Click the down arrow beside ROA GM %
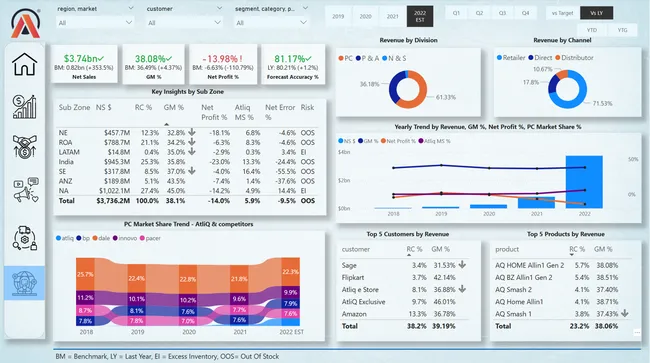Image resolution: width=650 pixels, height=363 pixels. 192,142
